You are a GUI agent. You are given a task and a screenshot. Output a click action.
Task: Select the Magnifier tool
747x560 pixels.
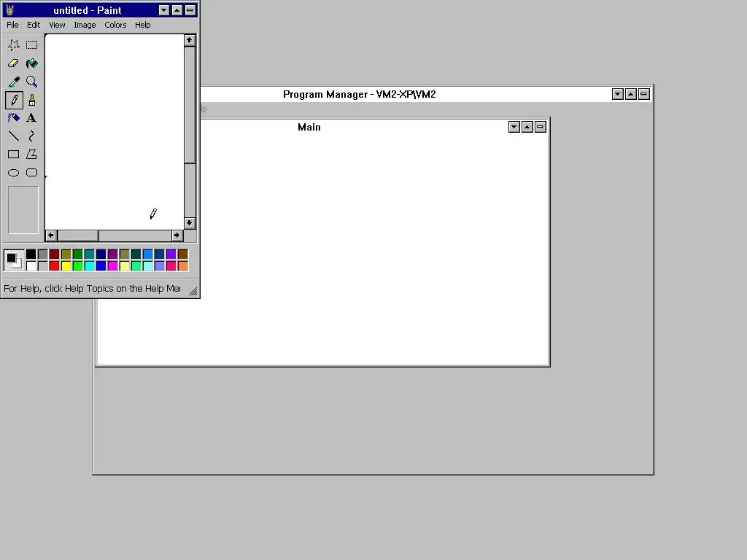coord(32,82)
